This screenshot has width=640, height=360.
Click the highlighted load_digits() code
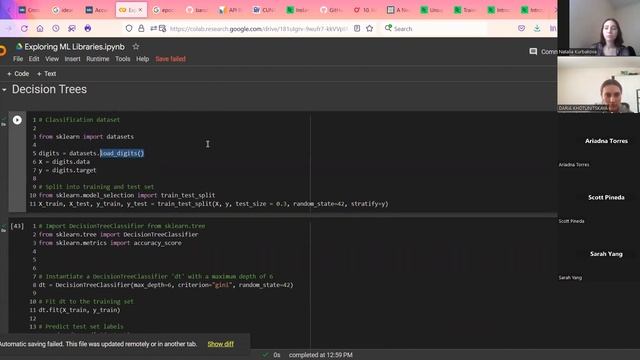122,153
